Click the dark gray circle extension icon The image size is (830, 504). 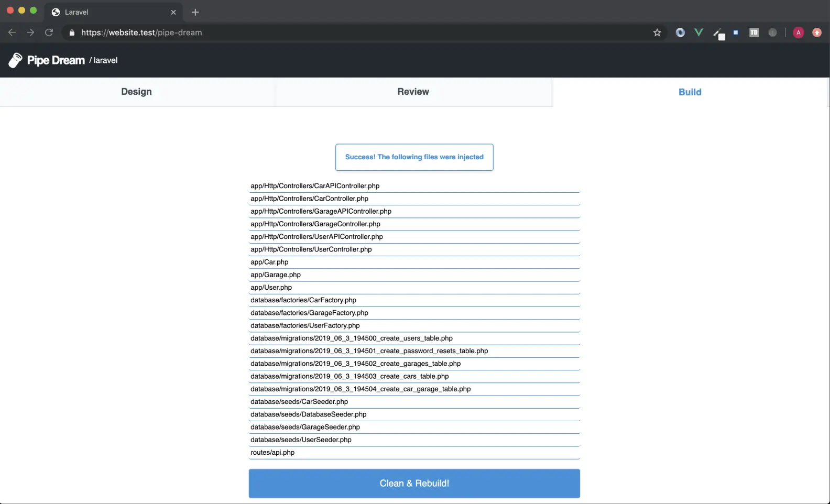pos(772,32)
